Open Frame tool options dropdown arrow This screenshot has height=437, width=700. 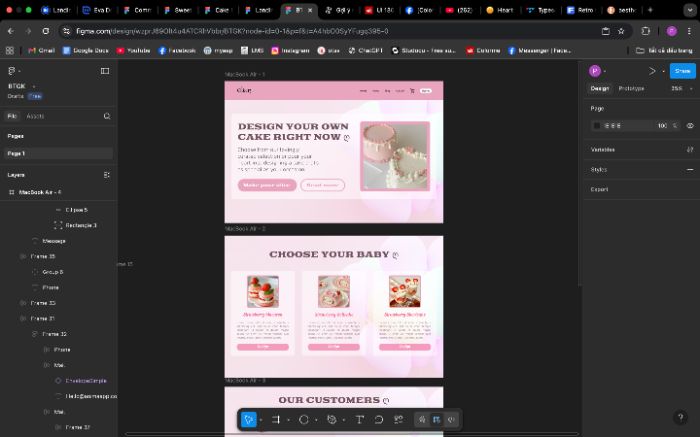tap(288, 420)
